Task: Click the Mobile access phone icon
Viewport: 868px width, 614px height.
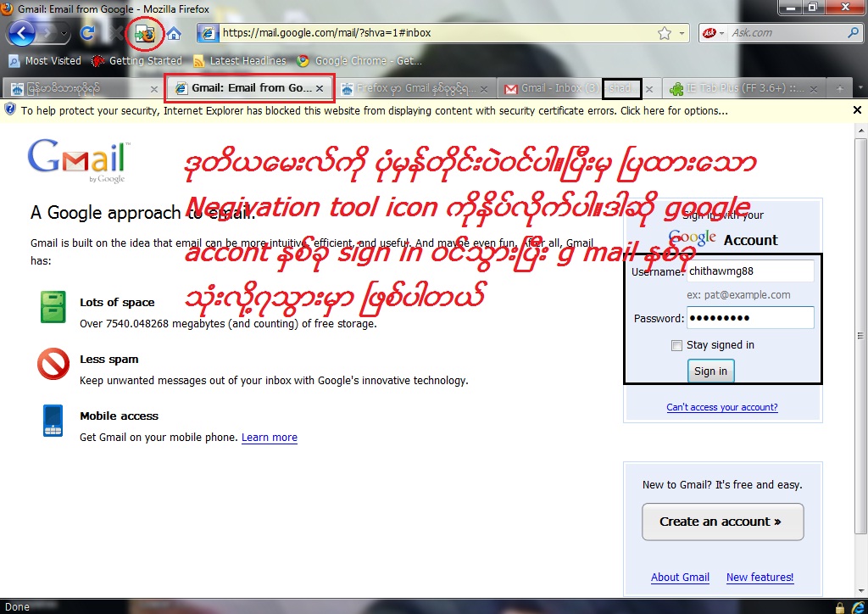Action: click(x=53, y=421)
